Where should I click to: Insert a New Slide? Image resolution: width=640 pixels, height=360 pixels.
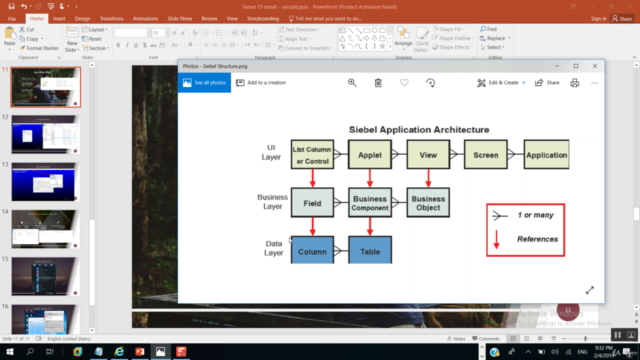tap(72, 40)
